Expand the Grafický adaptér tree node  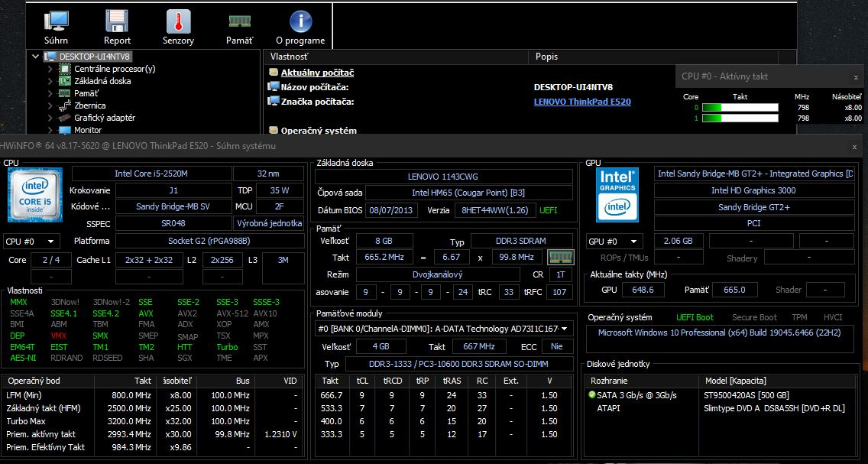[x=50, y=118]
